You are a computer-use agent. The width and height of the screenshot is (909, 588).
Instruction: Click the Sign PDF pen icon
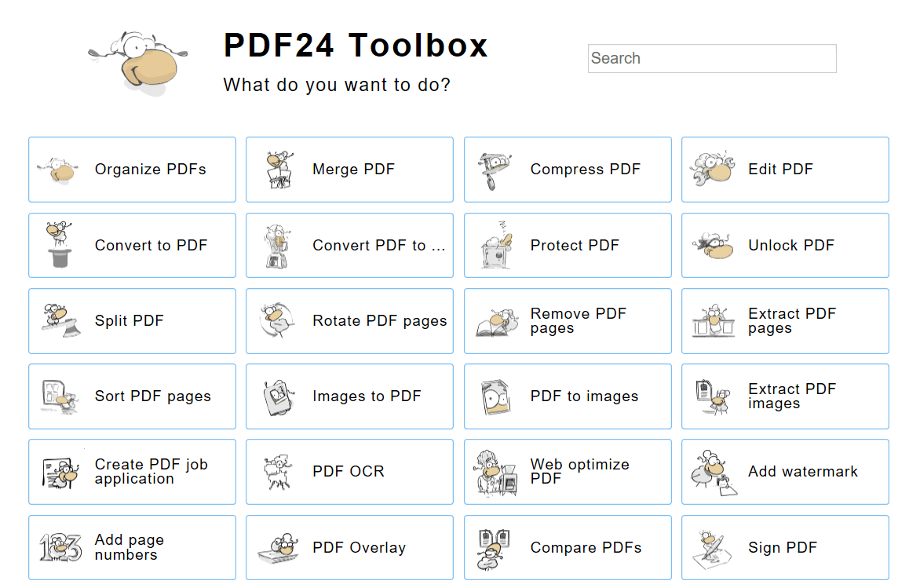712,550
